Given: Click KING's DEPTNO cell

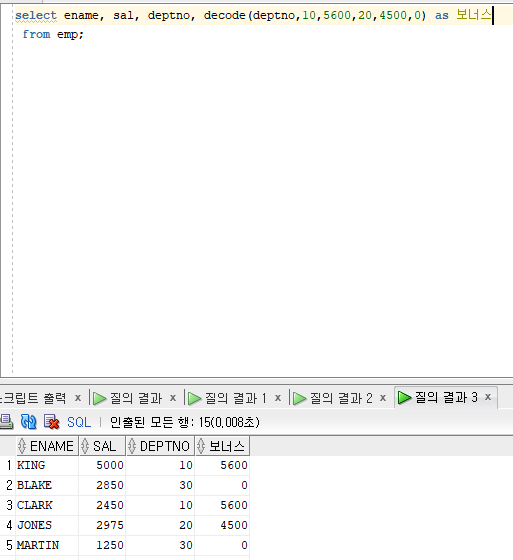Looking at the screenshot, I should [160, 465].
